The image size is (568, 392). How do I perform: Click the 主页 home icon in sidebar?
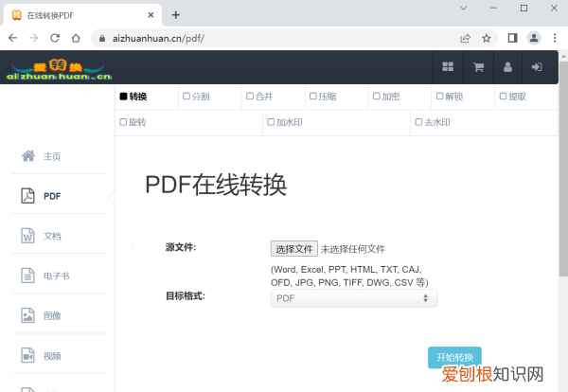tap(28, 156)
